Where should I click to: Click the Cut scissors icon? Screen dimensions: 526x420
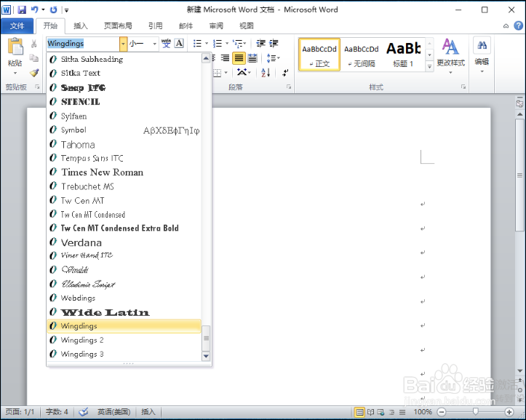pos(34,44)
